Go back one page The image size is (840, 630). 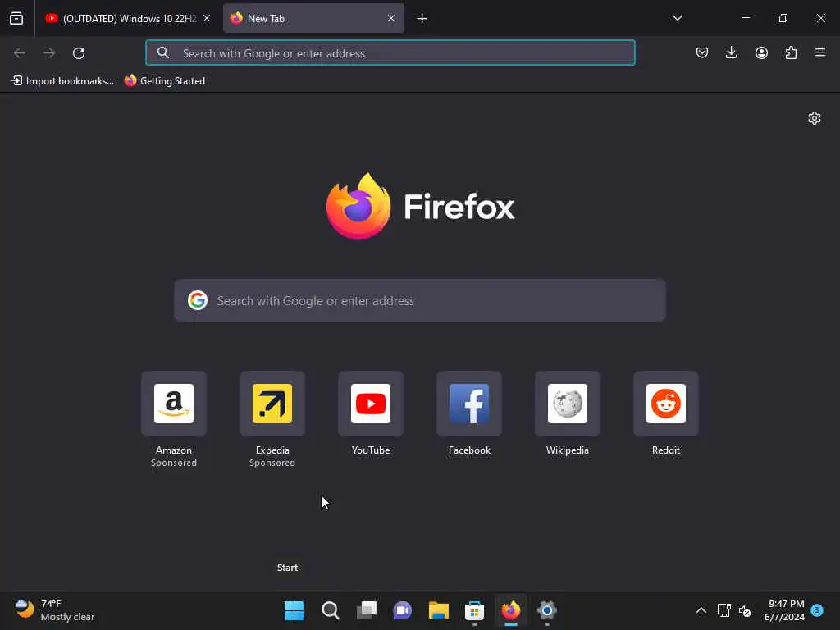(20, 53)
